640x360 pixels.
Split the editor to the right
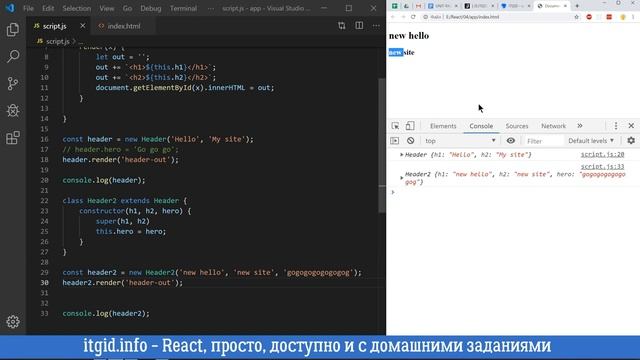(359, 26)
